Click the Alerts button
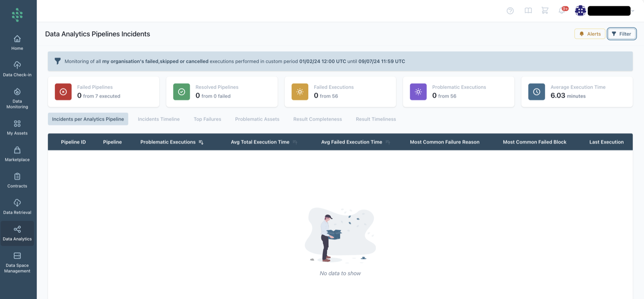Screen dimensions: 644x299 coord(589,34)
